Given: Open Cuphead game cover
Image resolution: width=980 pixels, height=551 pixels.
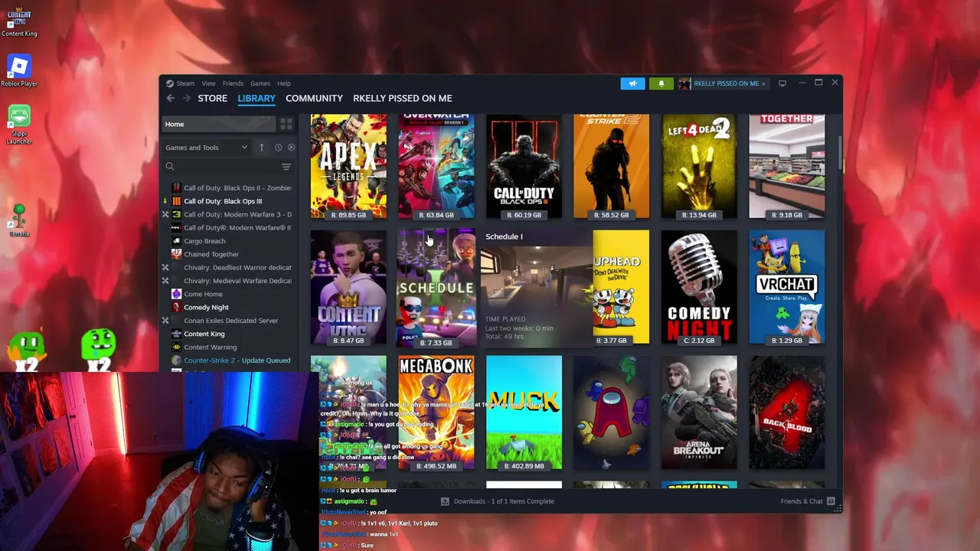Looking at the screenshot, I should tap(621, 287).
